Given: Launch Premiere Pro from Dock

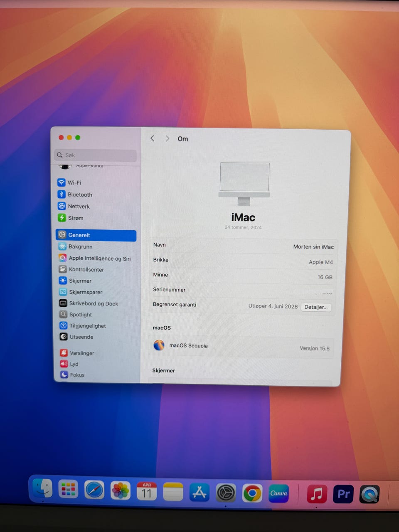Looking at the screenshot, I should tap(343, 494).
